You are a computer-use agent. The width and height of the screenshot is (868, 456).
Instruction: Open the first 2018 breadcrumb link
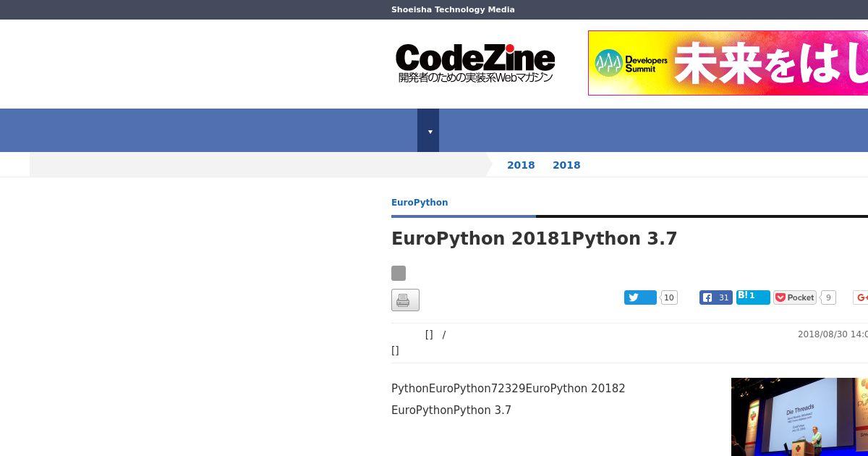click(x=521, y=165)
